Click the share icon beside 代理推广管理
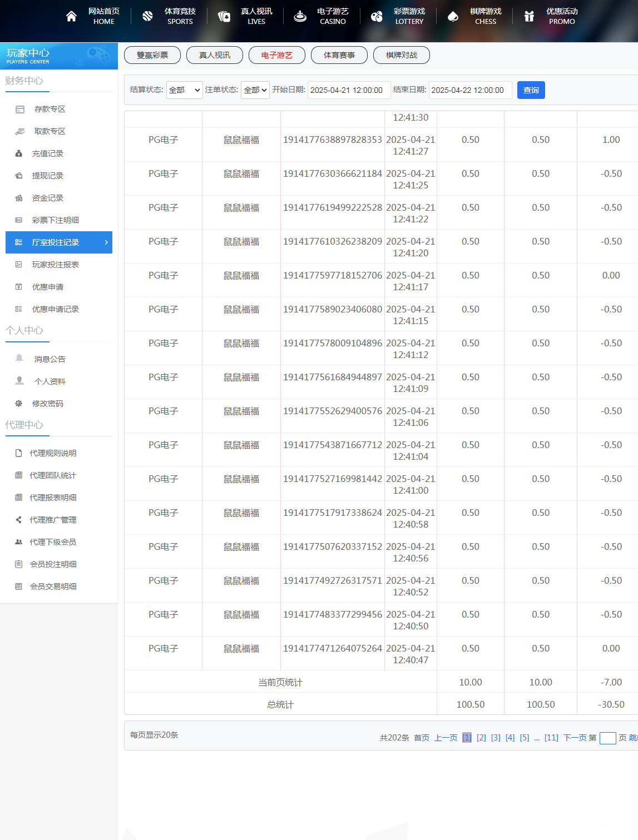The height and width of the screenshot is (840, 638). tap(19, 520)
